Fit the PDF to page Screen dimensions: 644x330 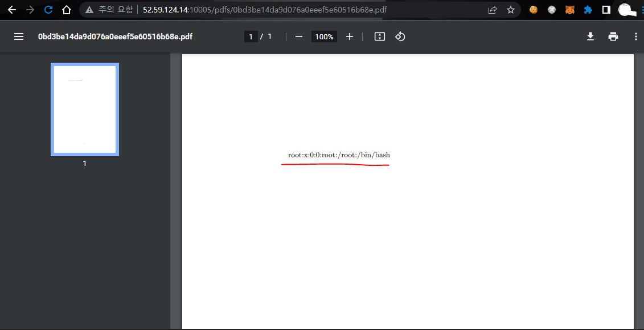[380, 36]
